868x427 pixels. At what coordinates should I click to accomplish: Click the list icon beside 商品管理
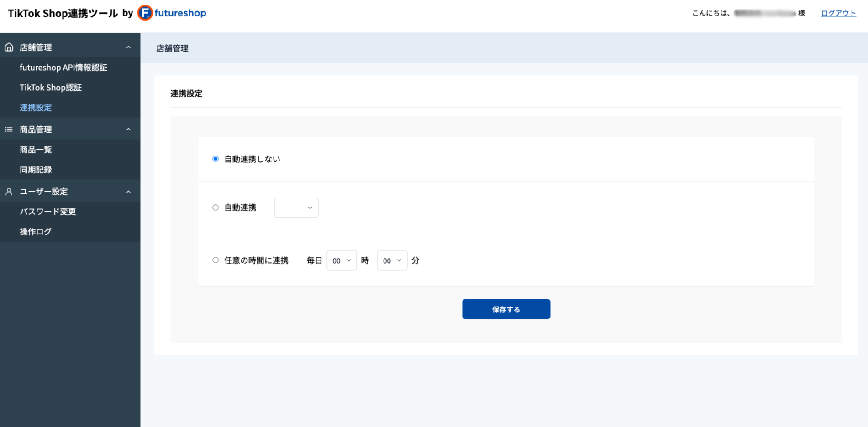point(9,129)
